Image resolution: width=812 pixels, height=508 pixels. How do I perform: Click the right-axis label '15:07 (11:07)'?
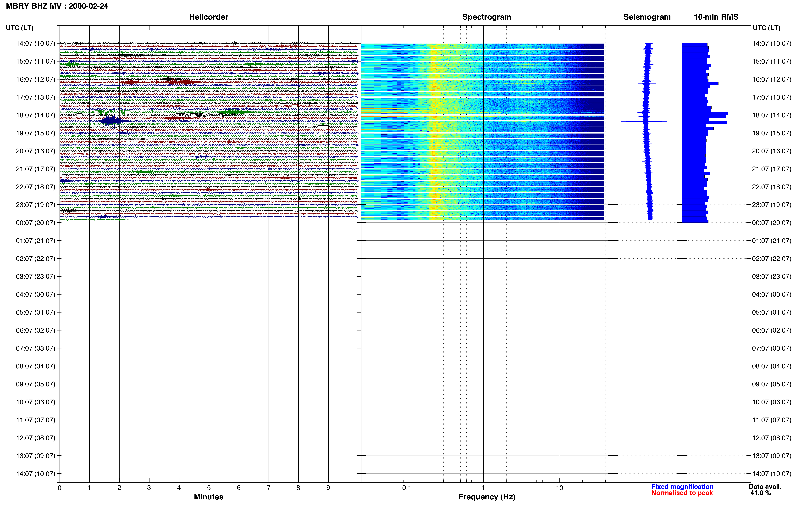coord(772,61)
